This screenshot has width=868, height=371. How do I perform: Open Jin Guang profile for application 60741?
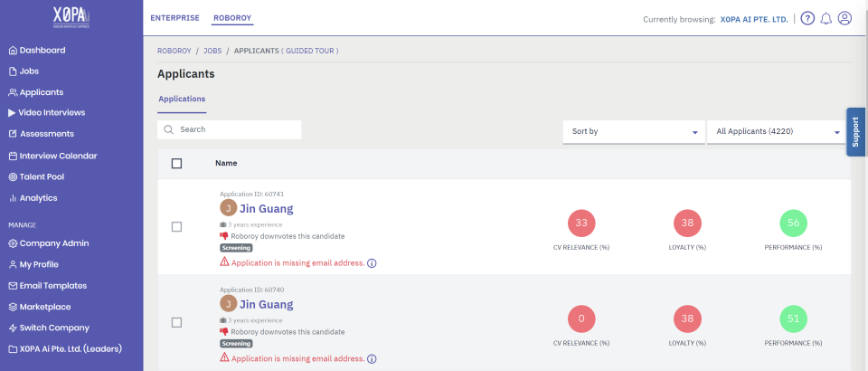(x=266, y=209)
